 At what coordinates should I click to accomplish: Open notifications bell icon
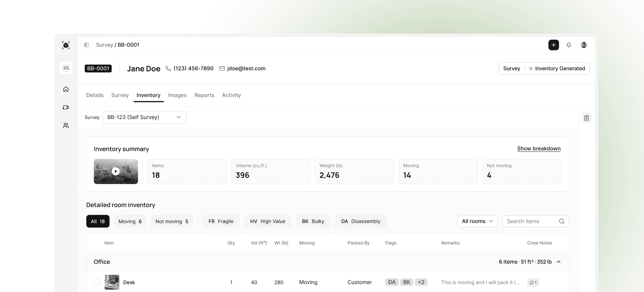[569, 45]
